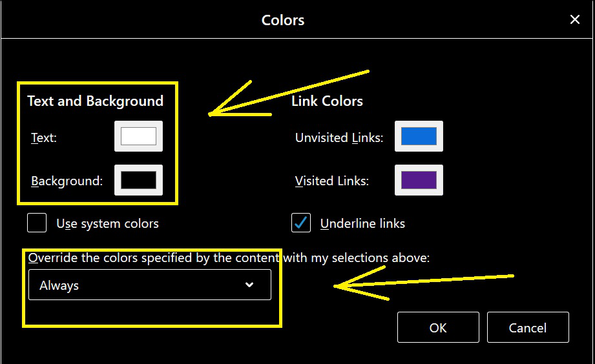Click the 'Unvisited Links:' label
Screen dimensions: 595x364
point(339,137)
